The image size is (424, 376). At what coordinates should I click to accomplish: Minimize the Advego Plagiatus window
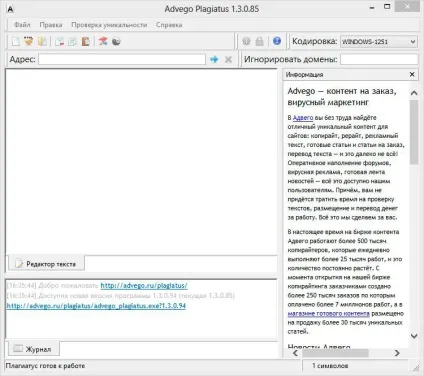[372, 7]
